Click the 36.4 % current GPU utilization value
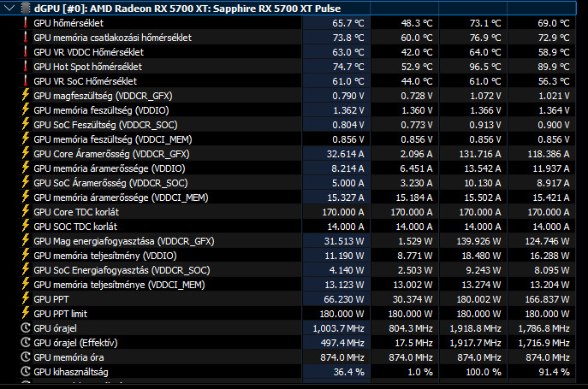588x389 pixels. point(348,372)
